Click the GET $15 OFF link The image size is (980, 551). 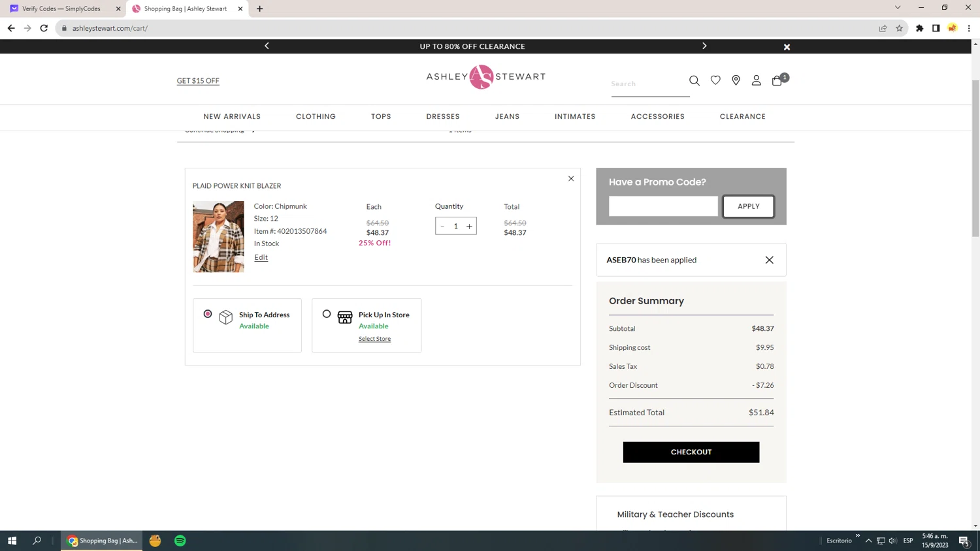coord(198,81)
